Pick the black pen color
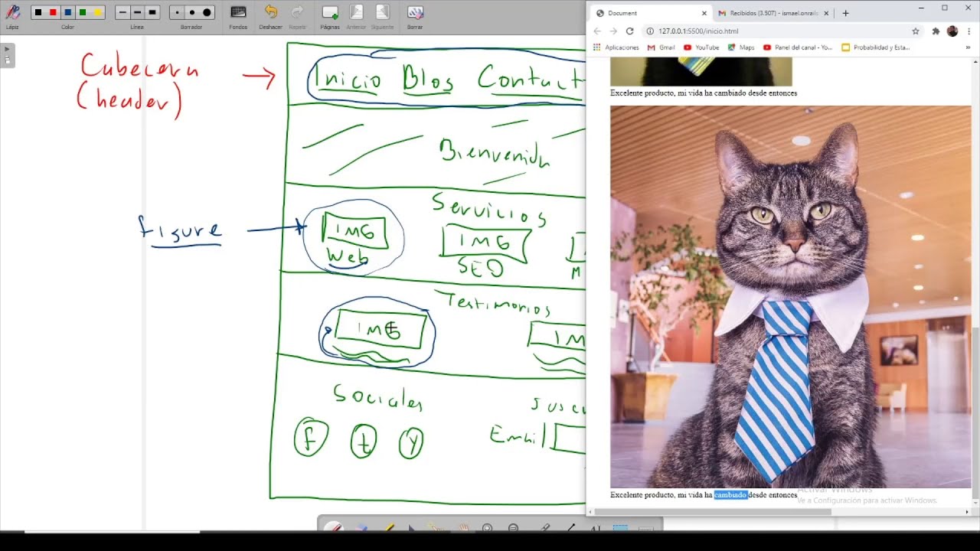 pyautogui.click(x=38, y=12)
